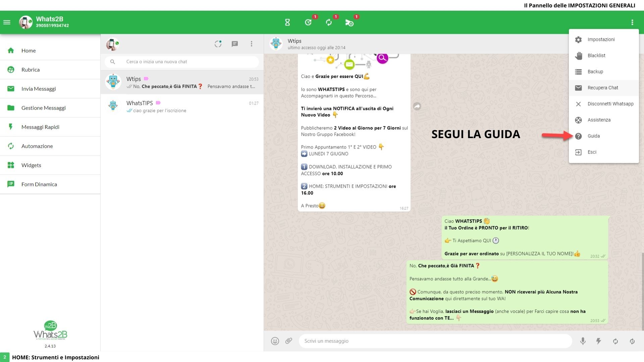The image size is (644, 362).
Task: Select Recupera Chat option
Action: coord(604,88)
